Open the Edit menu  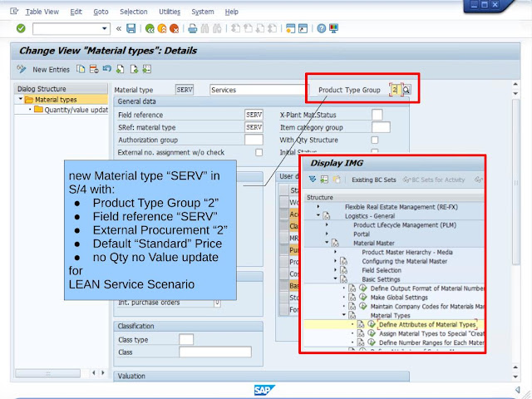[76, 12]
